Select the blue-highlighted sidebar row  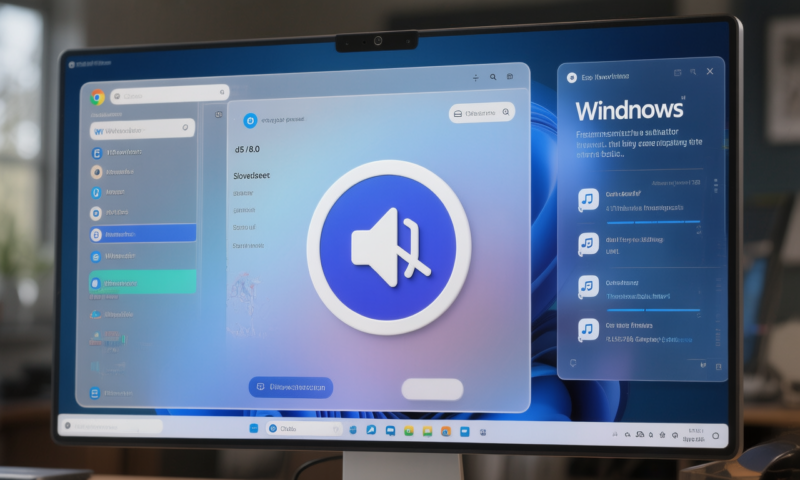142,234
